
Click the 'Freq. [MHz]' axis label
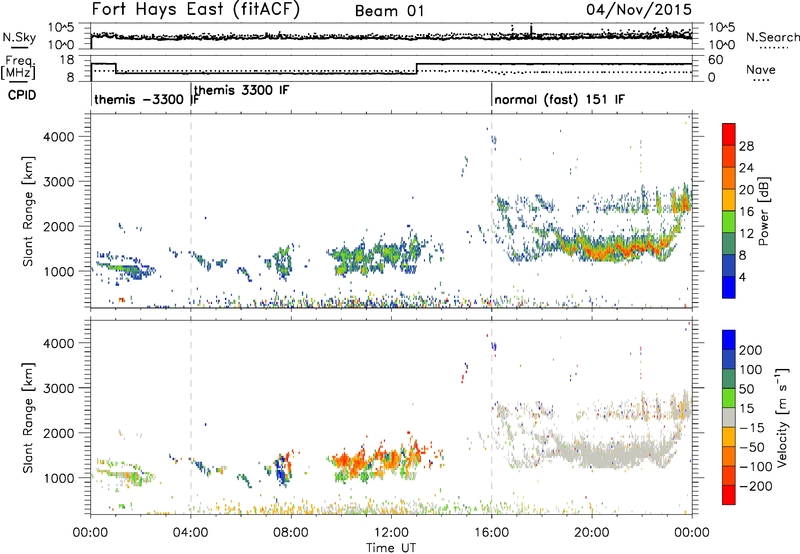point(18,67)
